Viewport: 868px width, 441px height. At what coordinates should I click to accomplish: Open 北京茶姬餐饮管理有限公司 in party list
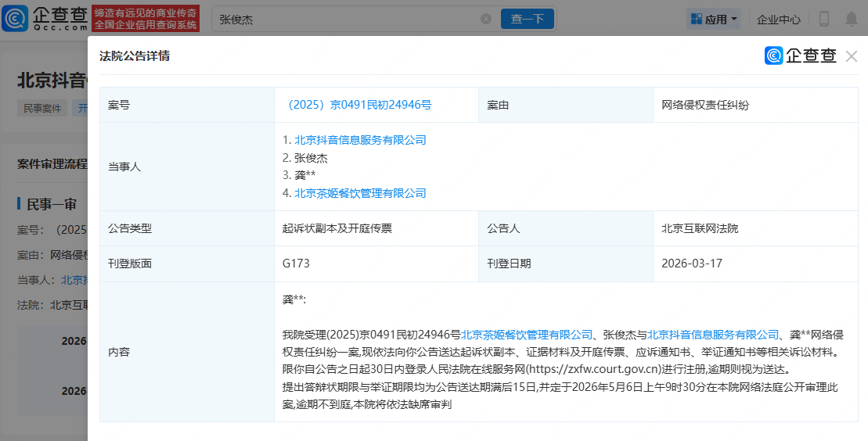(x=360, y=193)
